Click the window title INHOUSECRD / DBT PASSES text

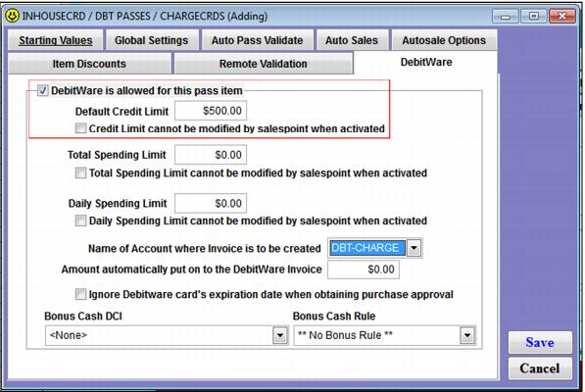(x=145, y=16)
